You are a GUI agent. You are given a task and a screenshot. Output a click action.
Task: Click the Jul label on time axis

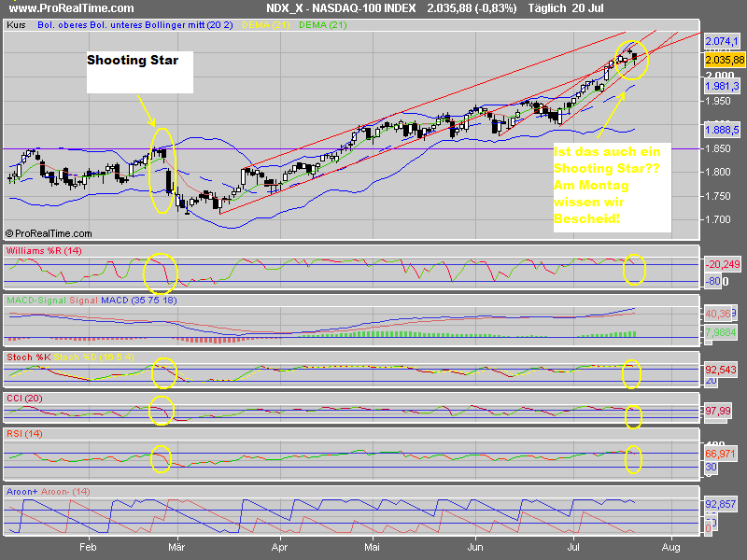coord(573,547)
